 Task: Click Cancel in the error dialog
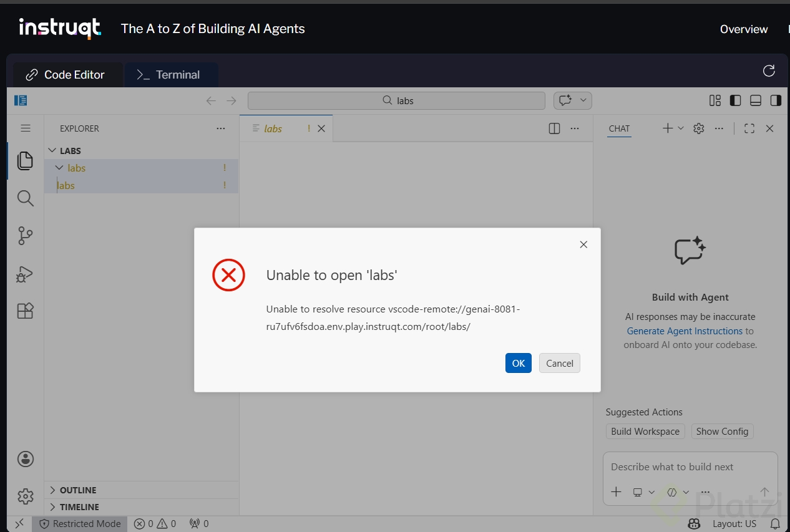(560, 364)
